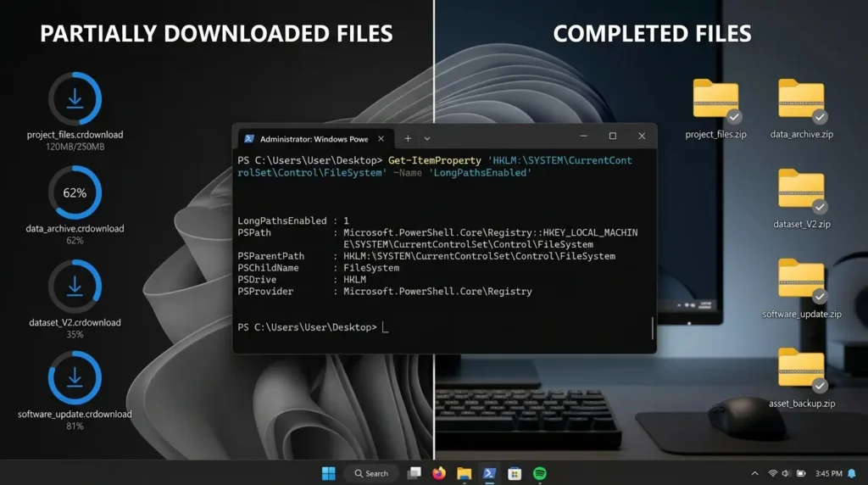Open the Windows Start menu
The width and height of the screenshot is (868, 485).
(329, 473)
